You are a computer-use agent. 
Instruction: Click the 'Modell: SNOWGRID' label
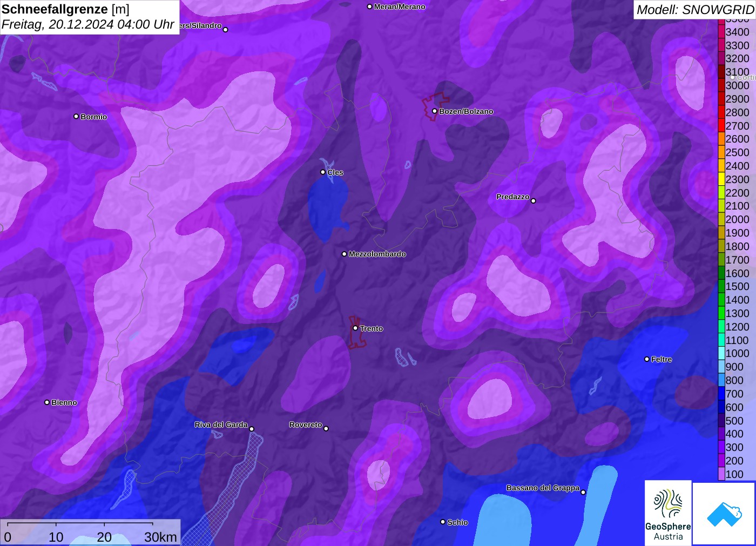tap(695, 10)
